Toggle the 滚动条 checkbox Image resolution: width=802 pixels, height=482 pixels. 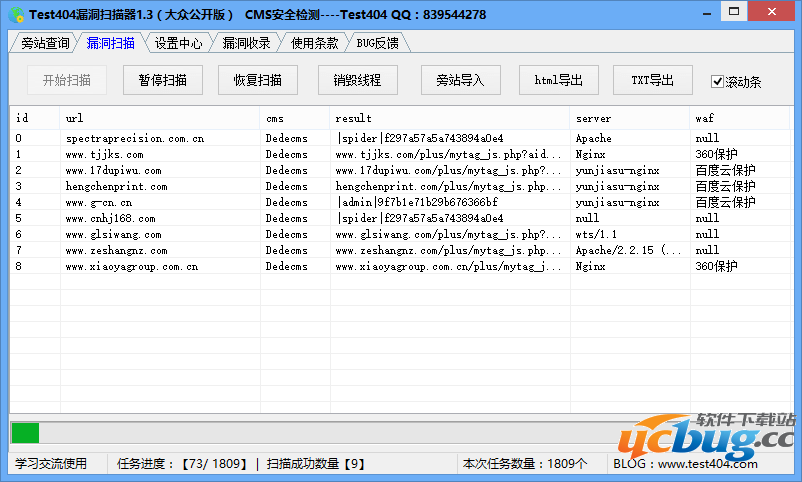717,81
